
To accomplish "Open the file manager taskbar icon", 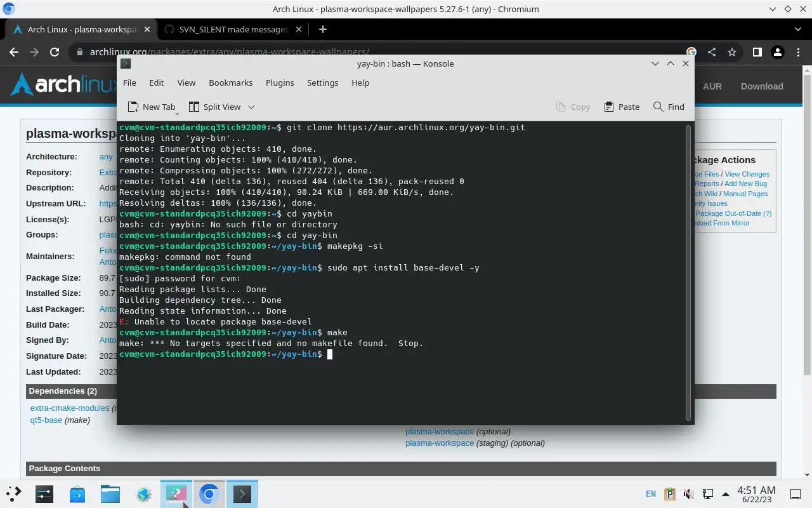I will 110,493.
